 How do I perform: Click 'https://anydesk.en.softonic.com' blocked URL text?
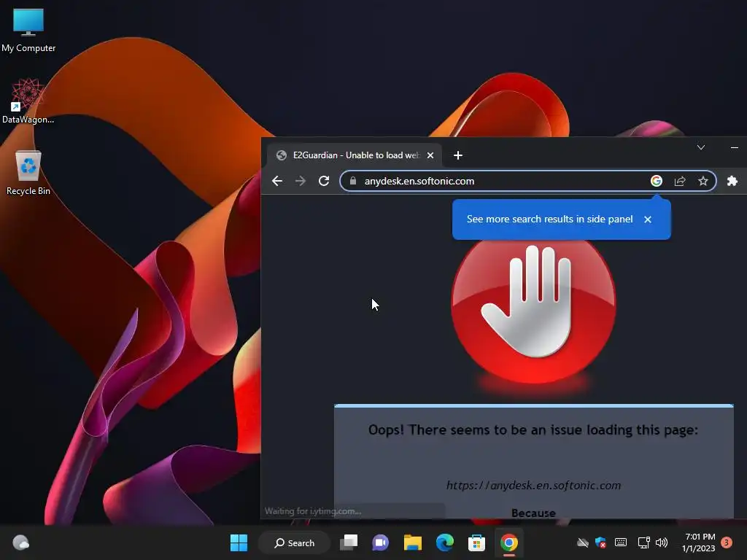(x=533, y=485)
